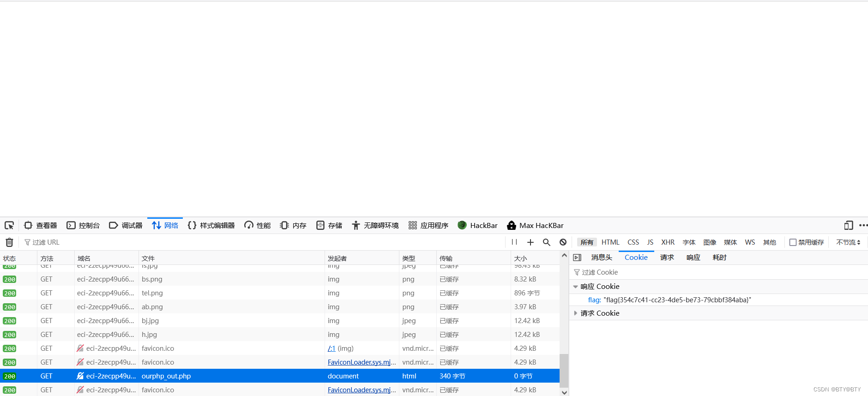
Task: Collapse the 响应 Cookie section
Action: 575,287
